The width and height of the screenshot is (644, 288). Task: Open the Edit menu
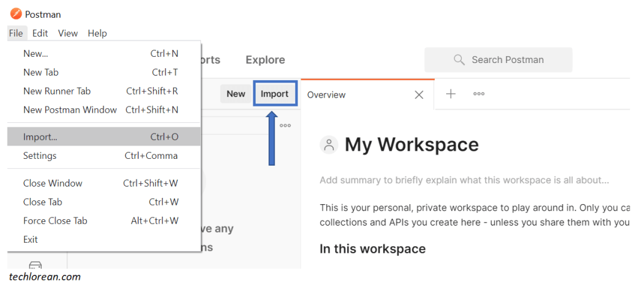click(x=40, y=33)
